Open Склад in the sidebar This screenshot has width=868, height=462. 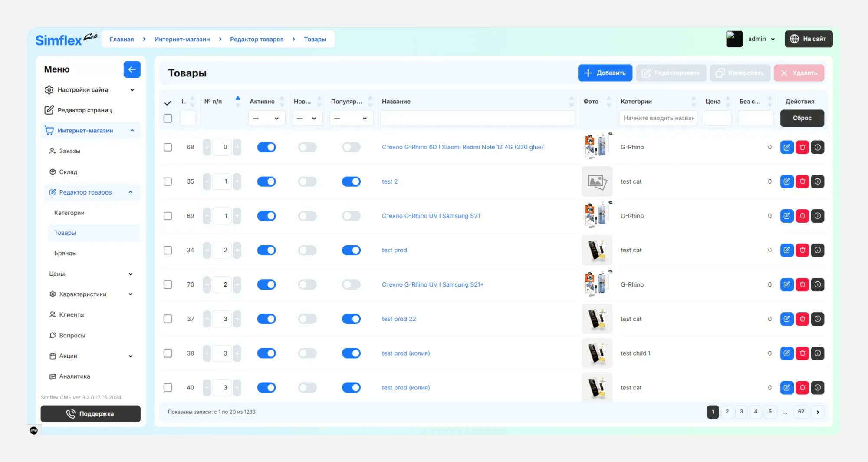[68, 172]
